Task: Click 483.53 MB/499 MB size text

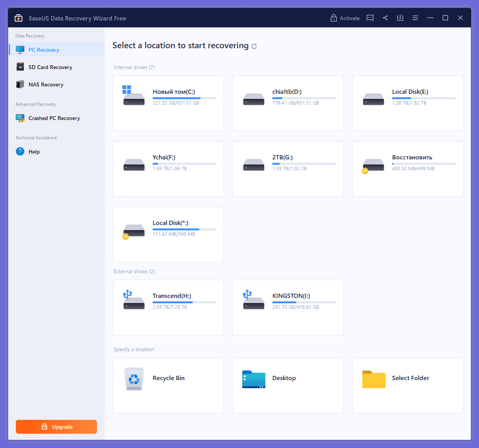Action: click(x=413, y=169)
